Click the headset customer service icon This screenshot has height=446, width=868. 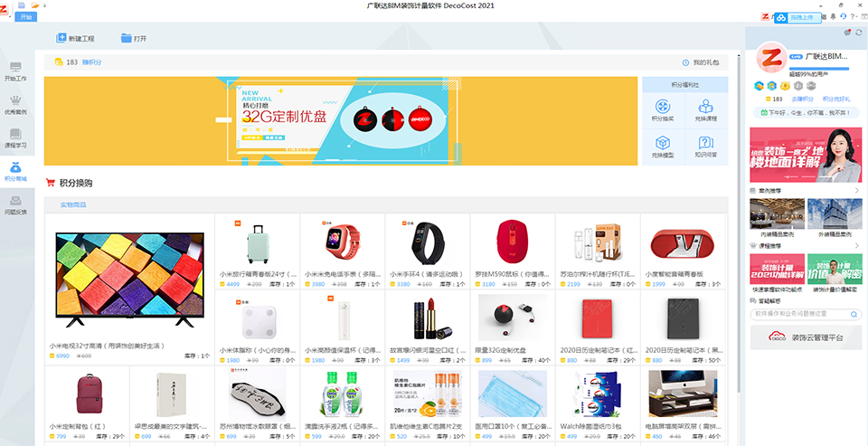pos(844,16)
